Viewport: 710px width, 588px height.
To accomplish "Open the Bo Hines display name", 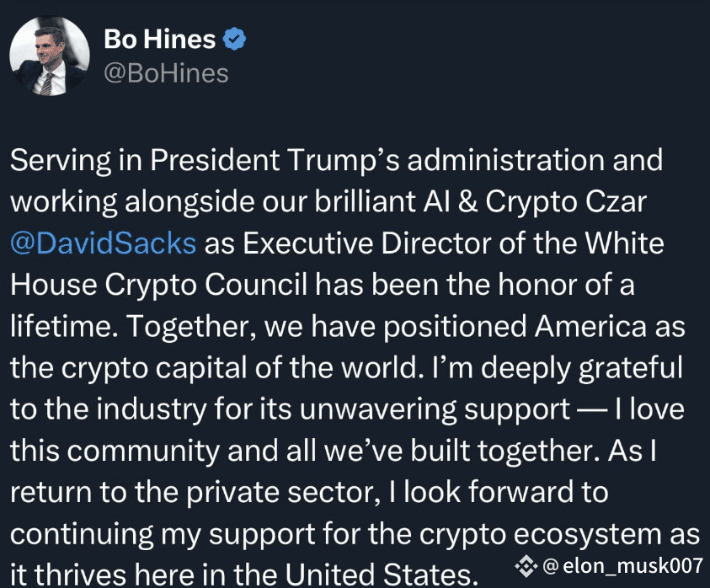I will 159,39.
